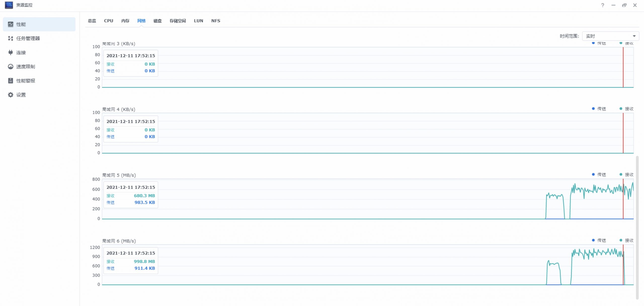Click the 局域网 3 (KB/s) chart title
This screenshot has height=306, width=644.
tap(119, 43)
